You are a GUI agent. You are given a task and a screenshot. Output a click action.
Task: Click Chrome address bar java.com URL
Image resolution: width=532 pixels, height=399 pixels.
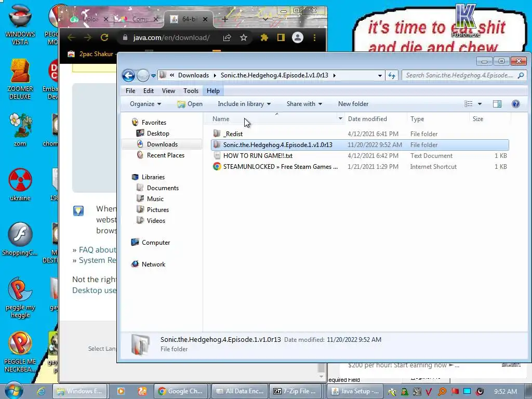point(171,37)
